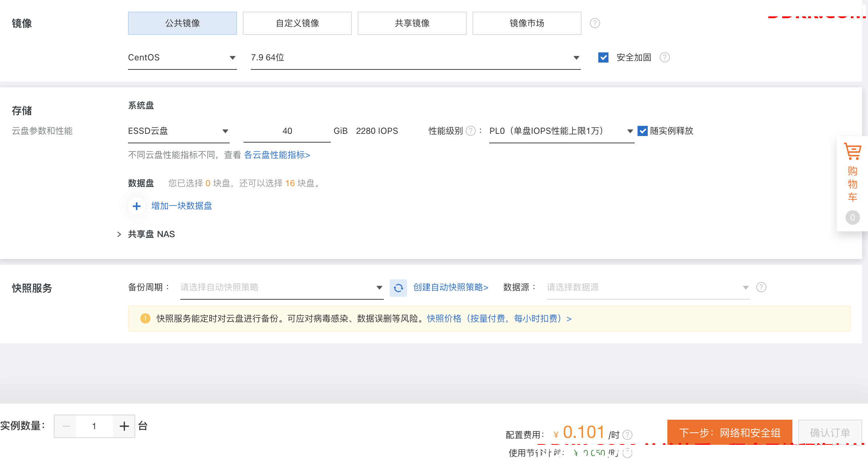Click help icon next to 镜像市场

pyautogui.click(x=595, y=23)
